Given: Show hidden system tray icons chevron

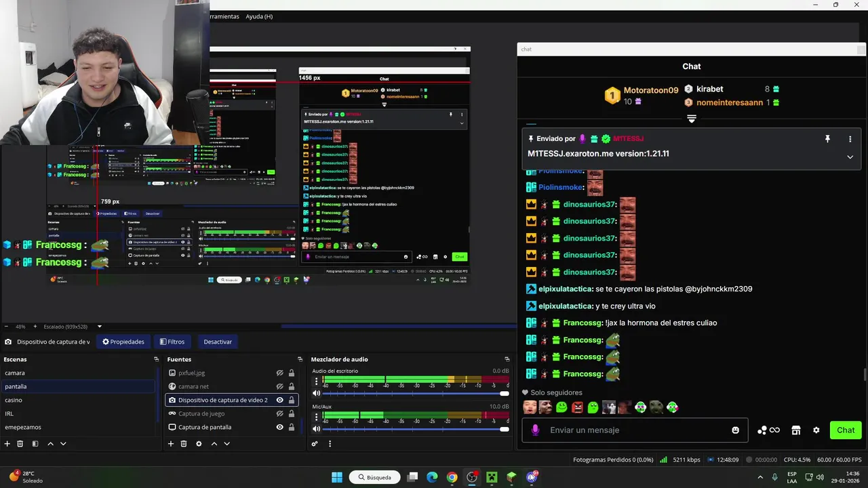Looking at the screenshot, I should coord(759,477).
